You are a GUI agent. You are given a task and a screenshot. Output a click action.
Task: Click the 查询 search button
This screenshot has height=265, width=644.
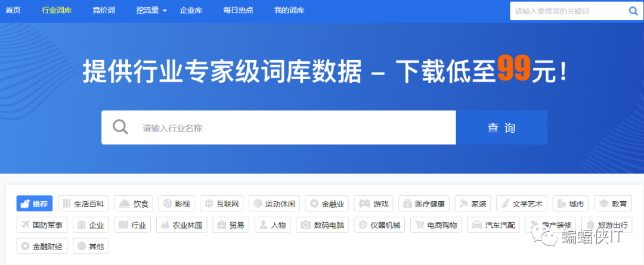(x=501, y=127)
